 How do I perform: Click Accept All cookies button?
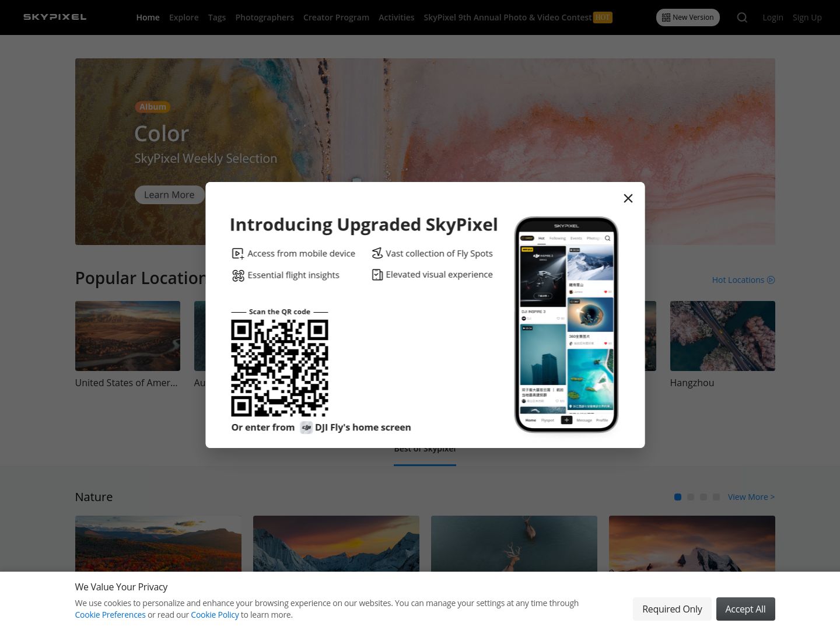(745, 609)
